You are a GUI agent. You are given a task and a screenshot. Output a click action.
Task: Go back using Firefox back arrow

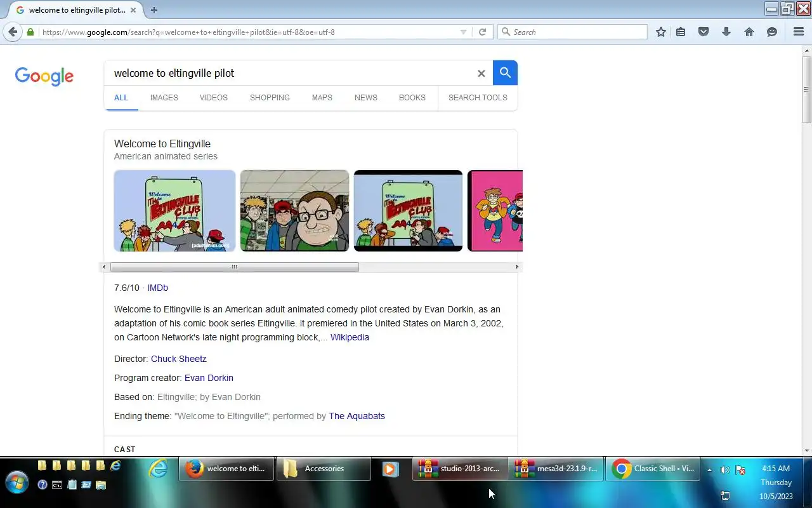(x=13, y=32)
